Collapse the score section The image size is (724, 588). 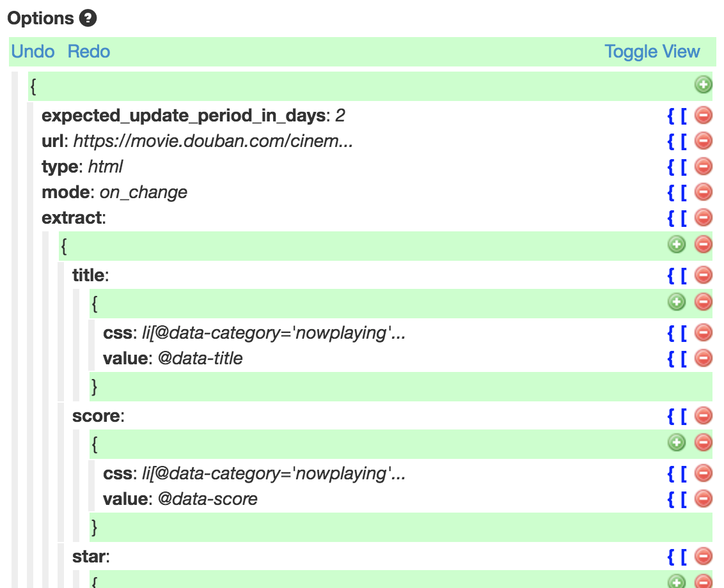(96, 416)
